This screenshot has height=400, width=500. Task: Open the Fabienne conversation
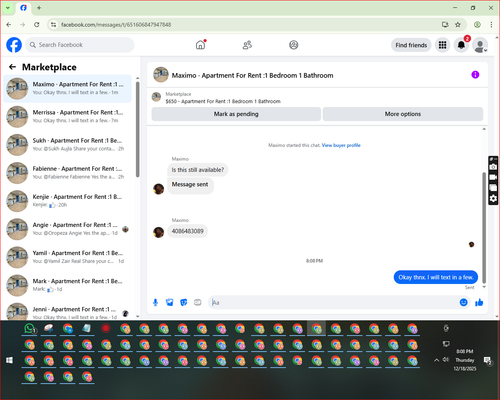click(x=68, y=173)
